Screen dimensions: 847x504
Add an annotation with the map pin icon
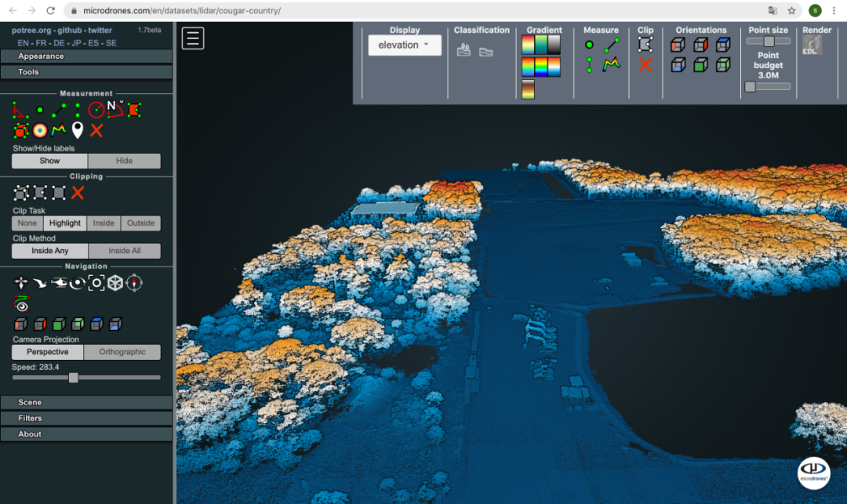click(x=77, y=131)
